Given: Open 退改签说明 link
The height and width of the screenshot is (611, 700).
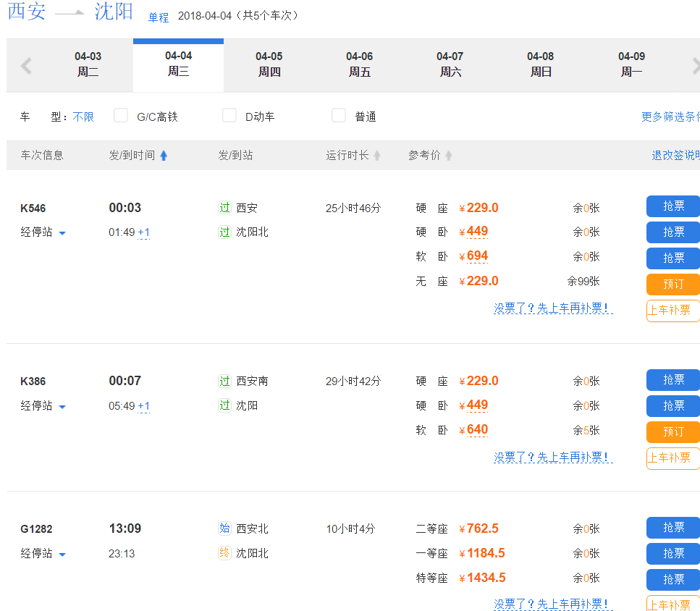Looking at the screenshot, I should click(675, 156).
